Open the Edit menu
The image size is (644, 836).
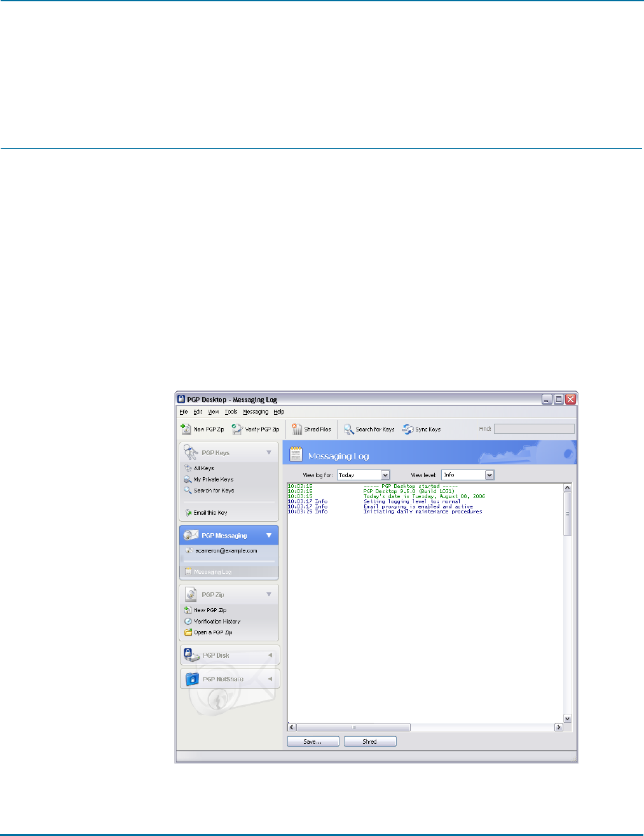(198, 412)
